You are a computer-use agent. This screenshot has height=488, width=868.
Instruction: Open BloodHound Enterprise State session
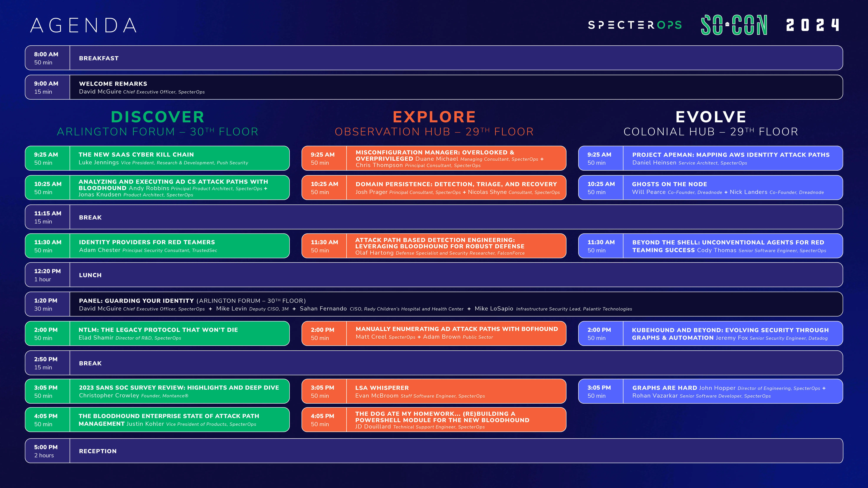point(157,420)
